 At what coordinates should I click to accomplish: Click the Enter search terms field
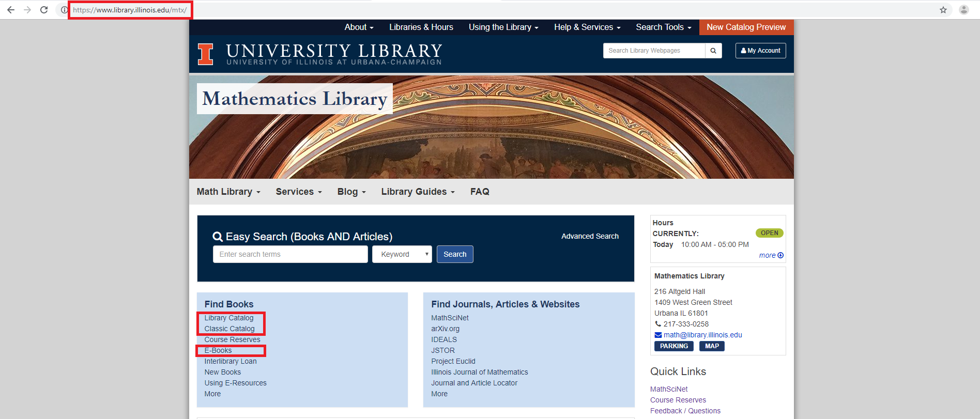pyautogui.click(x=290, y=254)
